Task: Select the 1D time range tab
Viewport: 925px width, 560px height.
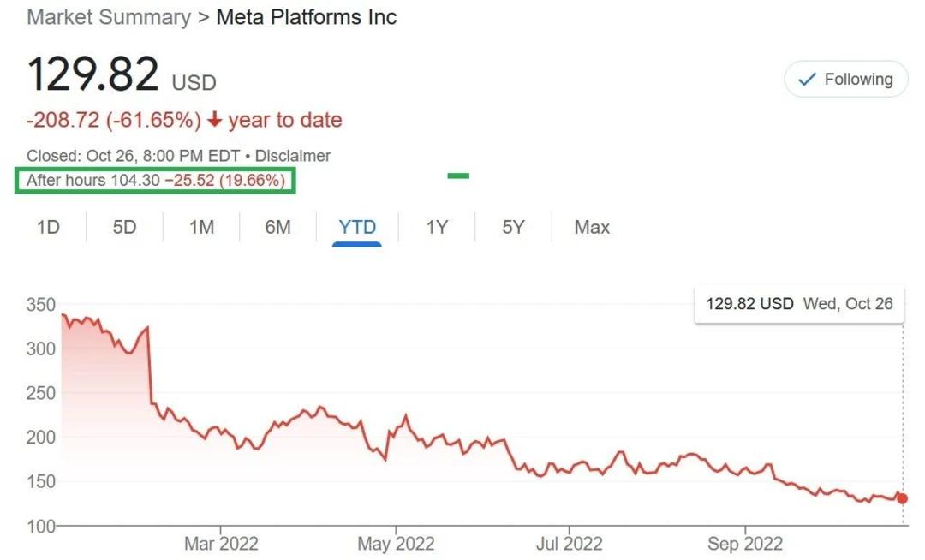Action: [48, 227]
